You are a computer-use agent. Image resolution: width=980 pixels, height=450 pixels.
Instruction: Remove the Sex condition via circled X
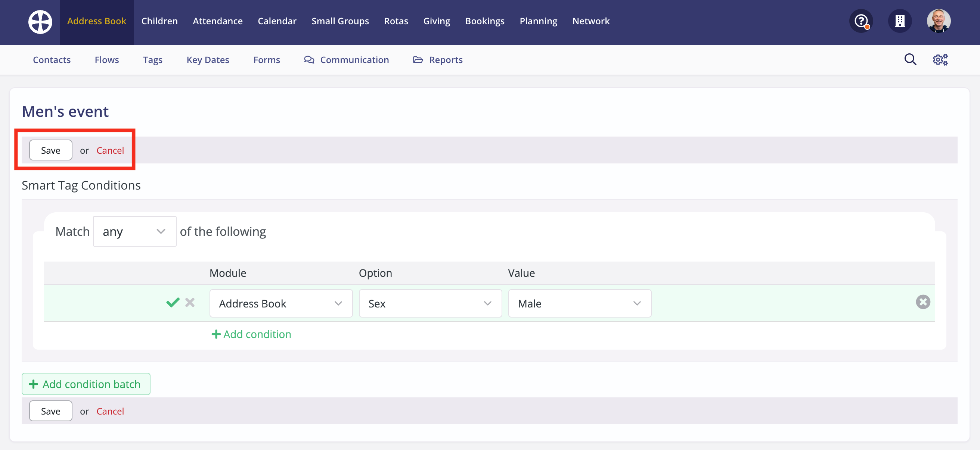point(923,302)
